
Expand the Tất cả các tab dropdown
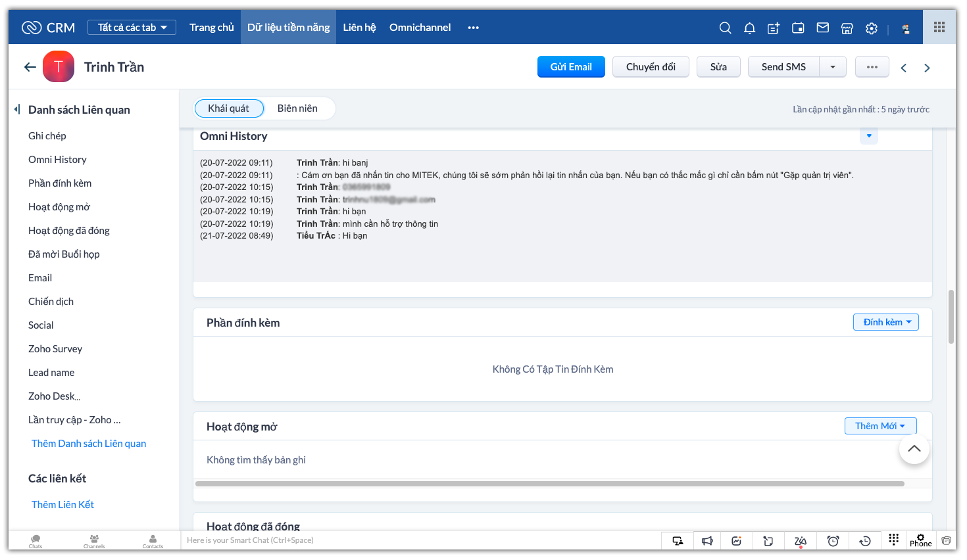[132, 28]
